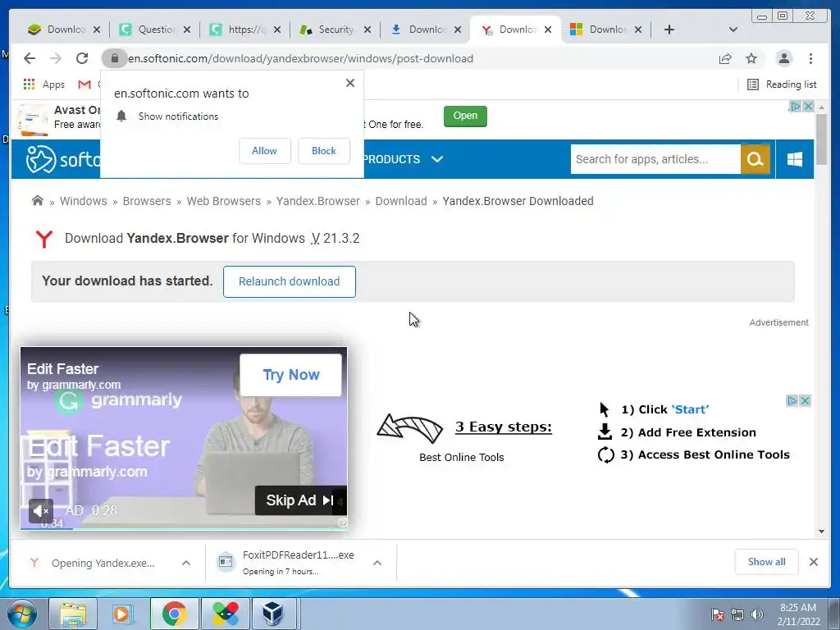Click the orange search magnifier button
The width and height of the screenshot is (840, 630).
(x=756, y=159)
